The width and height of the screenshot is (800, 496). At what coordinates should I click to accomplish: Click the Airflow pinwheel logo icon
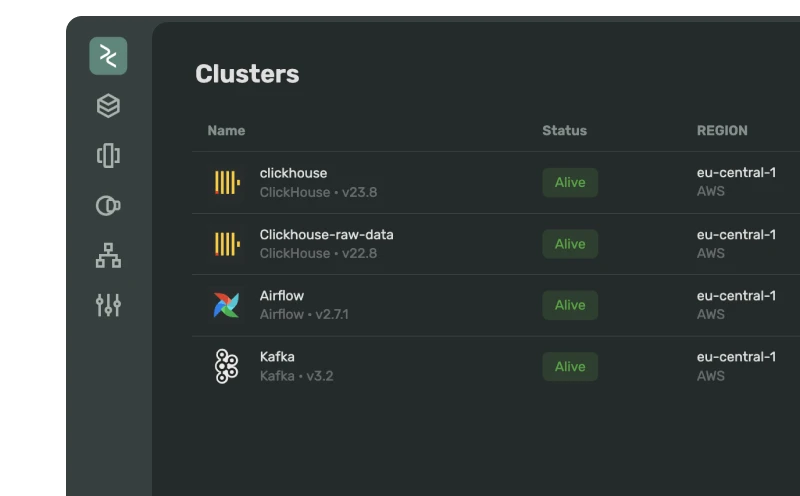coord(227,305)
